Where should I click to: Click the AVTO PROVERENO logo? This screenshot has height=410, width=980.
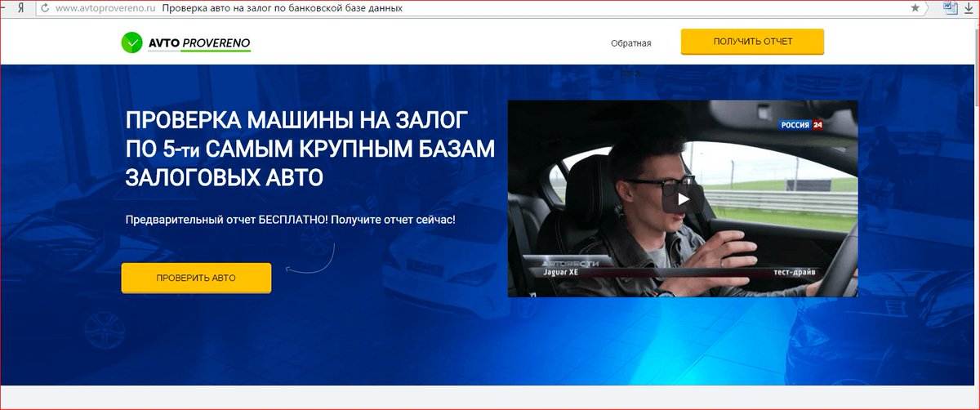point(185,42)
